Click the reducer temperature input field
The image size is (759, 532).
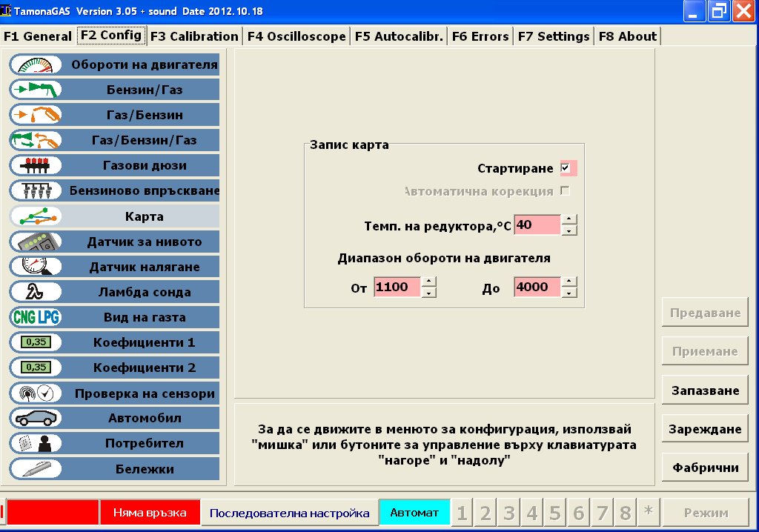tap(537, 225)
